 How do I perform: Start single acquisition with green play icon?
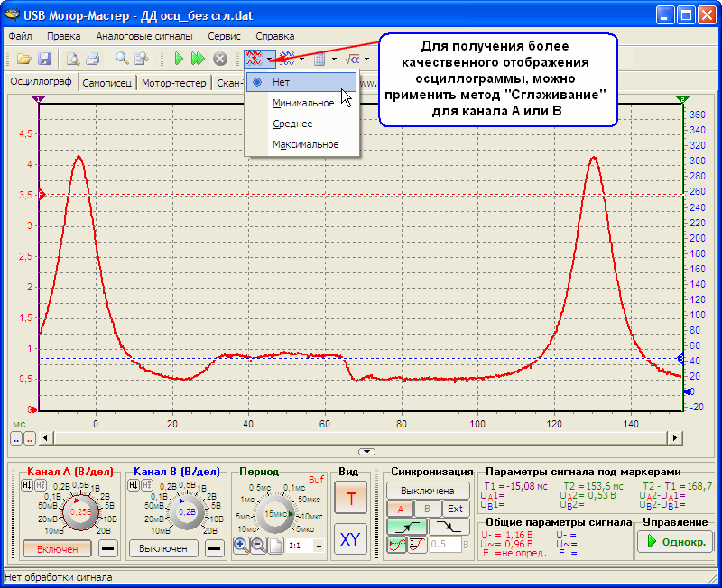tap(180, 59)
